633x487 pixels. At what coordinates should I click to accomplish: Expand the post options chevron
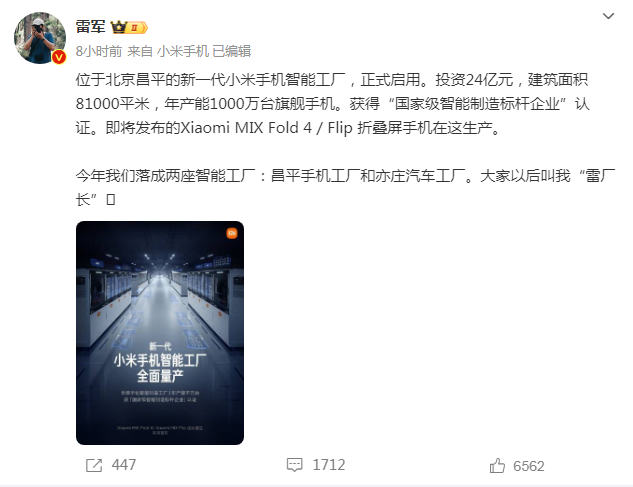point(608,16)
